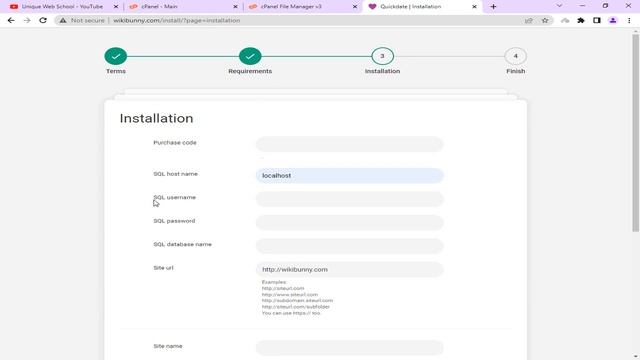Viewport: 640px width, 360px height.
Task: Switch to Unique Web School YouTube tab
Action: tap(61, 7)
